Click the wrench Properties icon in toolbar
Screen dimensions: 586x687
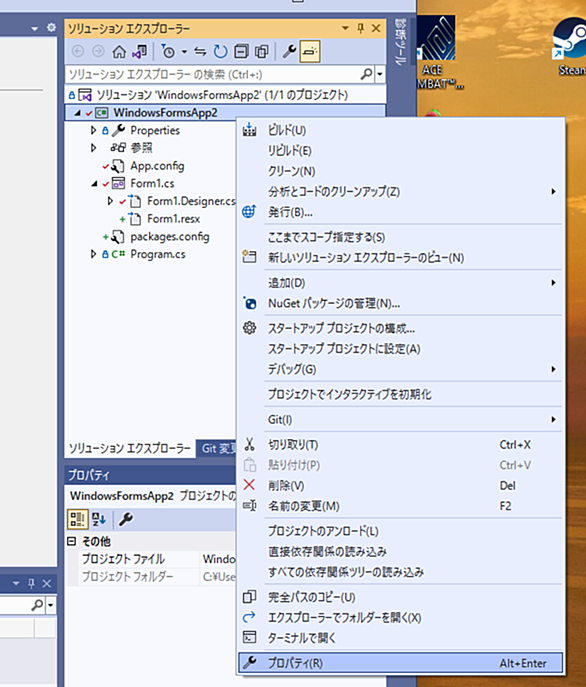tap(289, 52)
